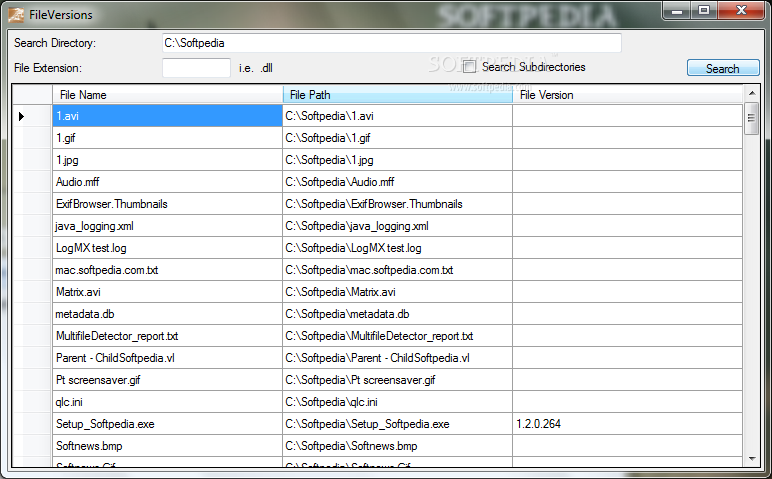Image resolution: width=772 pixels, height=479 pixels.
Task: Click the Search button
Action: 723,68
